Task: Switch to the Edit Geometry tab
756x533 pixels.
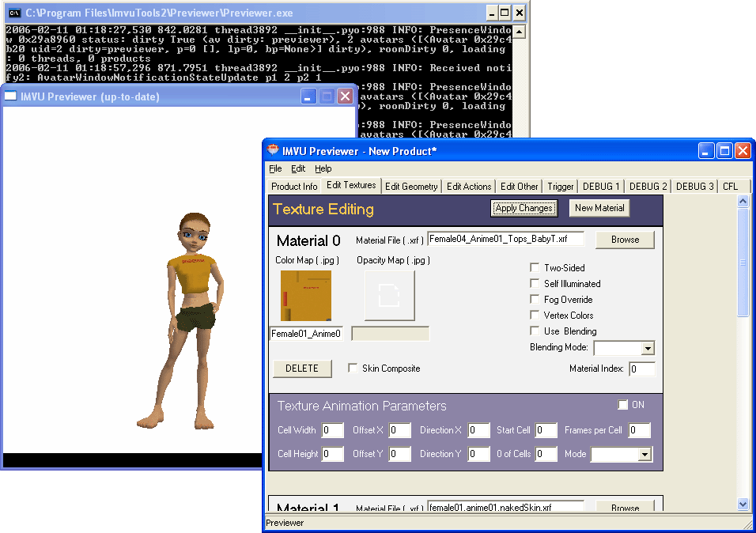Action: [411, 187]
